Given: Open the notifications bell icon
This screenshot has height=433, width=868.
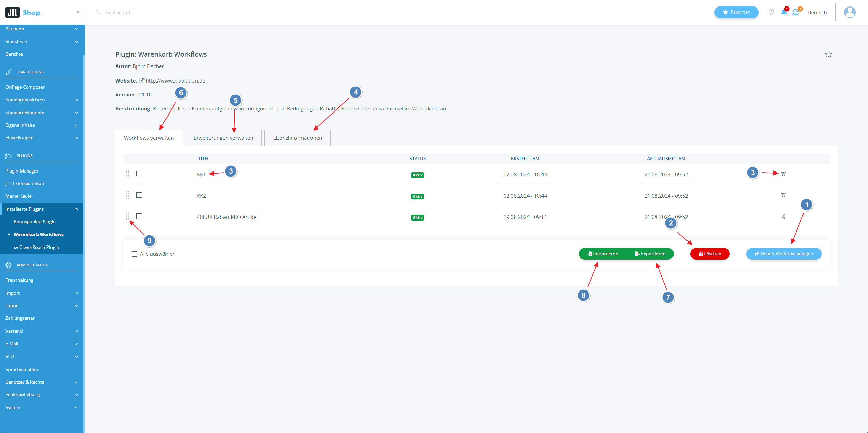Looking at the screenshot, I should (784, 12).
